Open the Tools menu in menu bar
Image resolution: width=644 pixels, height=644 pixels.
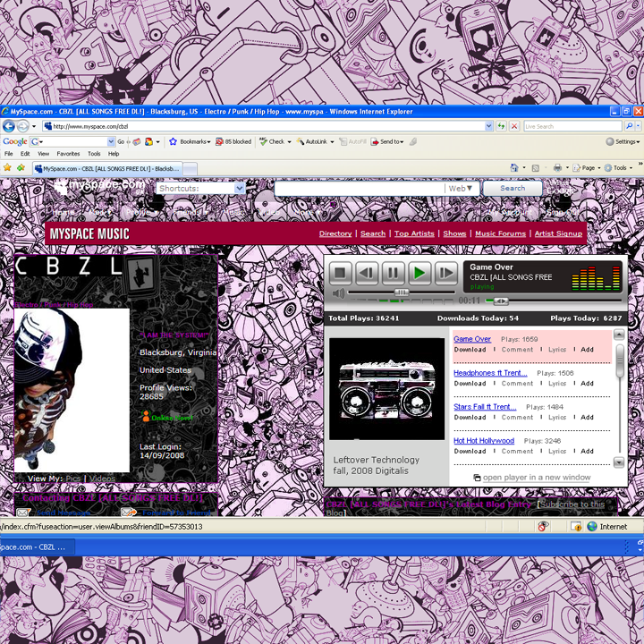[x=94, y=154]
